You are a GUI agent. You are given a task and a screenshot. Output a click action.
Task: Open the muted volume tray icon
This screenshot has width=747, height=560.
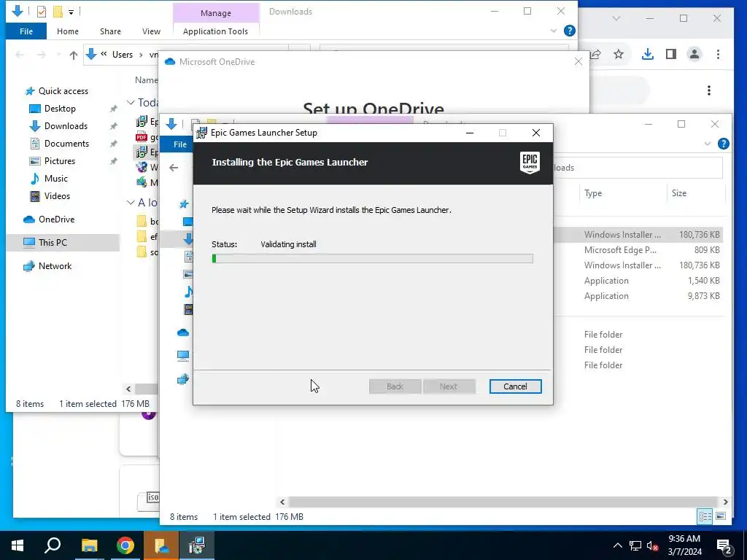[653, 545]
